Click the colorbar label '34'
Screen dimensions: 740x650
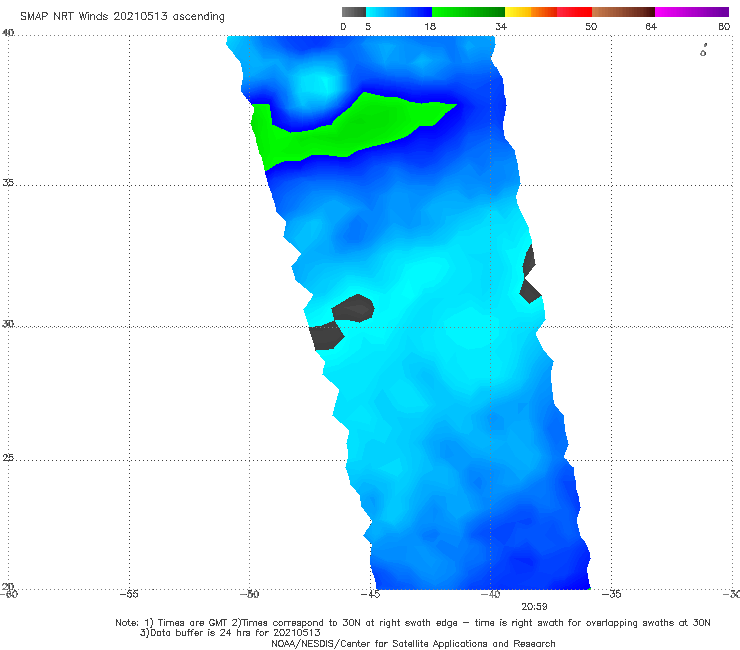click(x=501, y=27)
